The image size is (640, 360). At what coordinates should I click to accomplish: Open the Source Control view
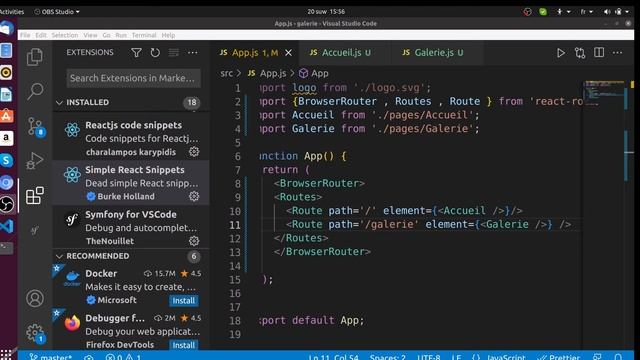click(36, 126)
